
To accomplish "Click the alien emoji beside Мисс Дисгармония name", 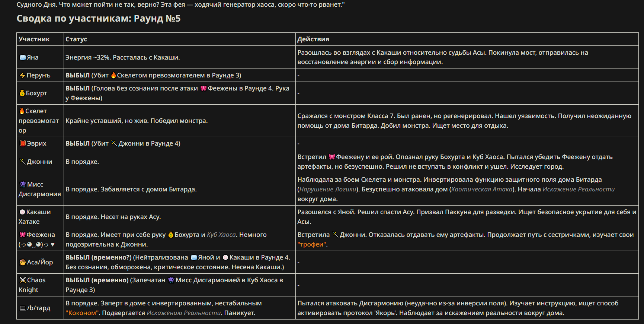I will [23, 184].
